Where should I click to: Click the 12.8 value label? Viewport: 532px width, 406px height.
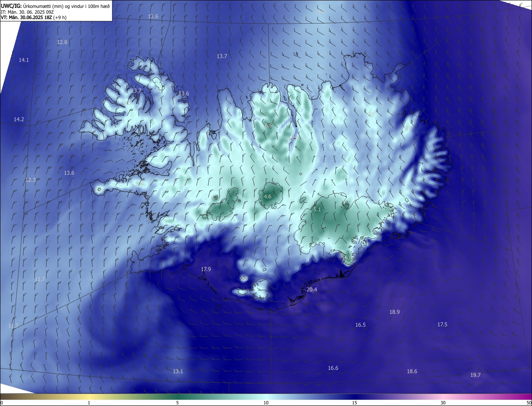tap(62, 42)
